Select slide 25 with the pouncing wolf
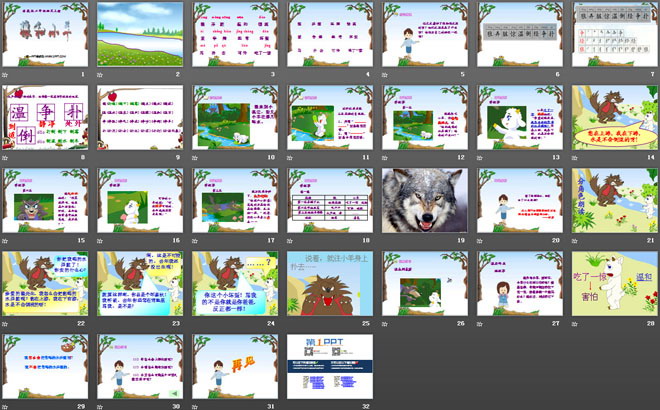 330,284
